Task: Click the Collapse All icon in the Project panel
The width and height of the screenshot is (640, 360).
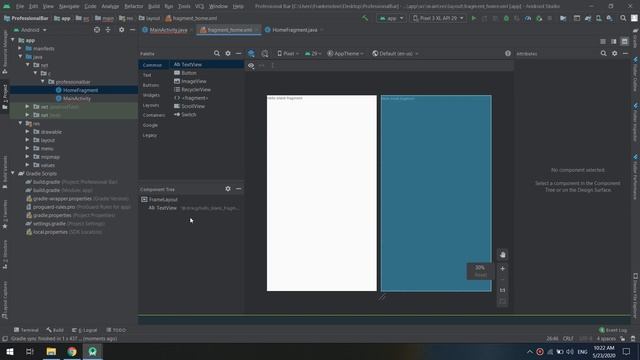Action: pyautogui.click(x=108, y=30)
